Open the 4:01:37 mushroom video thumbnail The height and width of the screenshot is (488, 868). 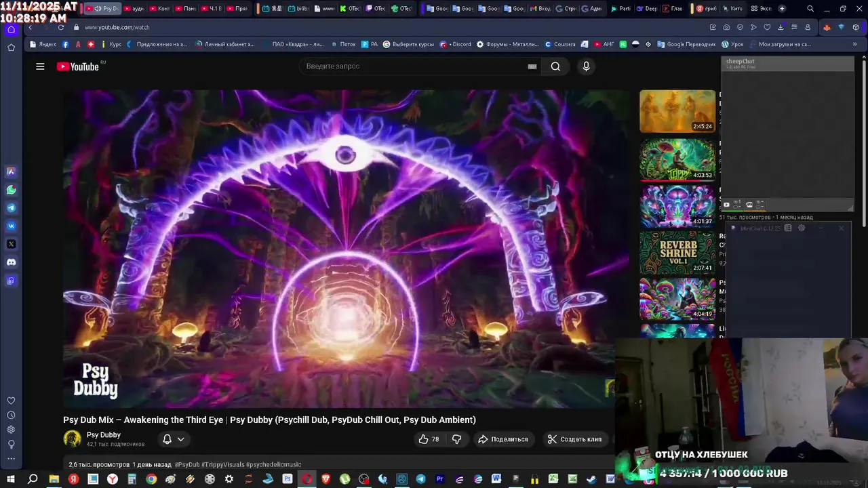click(677, 206)
